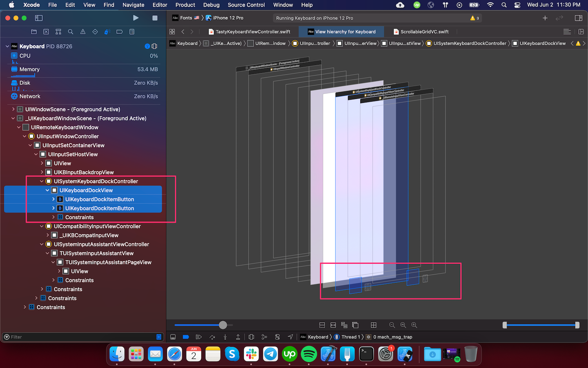This screenshot has width=588, height=368.
Task: Click Debug Memory Graph icon
Action: click(x=264, y=337)
